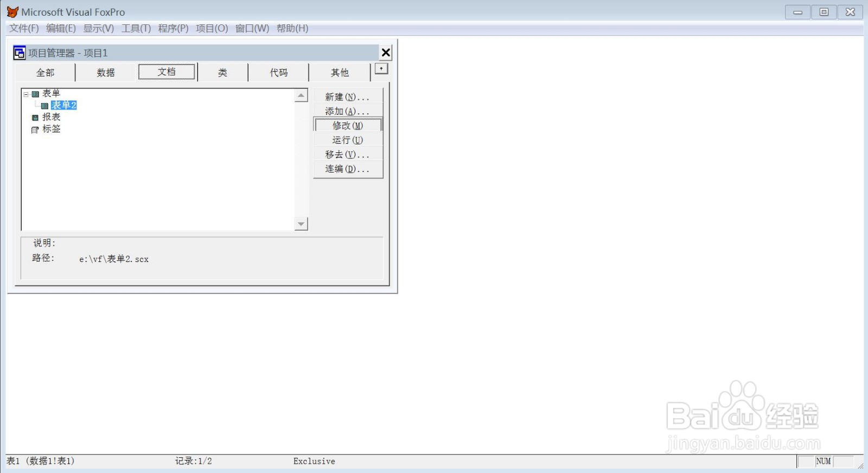The height and width of the screenshot is (473, 868).
Task: Switch to the 类 tab
Action: click(x=222, y=73)
